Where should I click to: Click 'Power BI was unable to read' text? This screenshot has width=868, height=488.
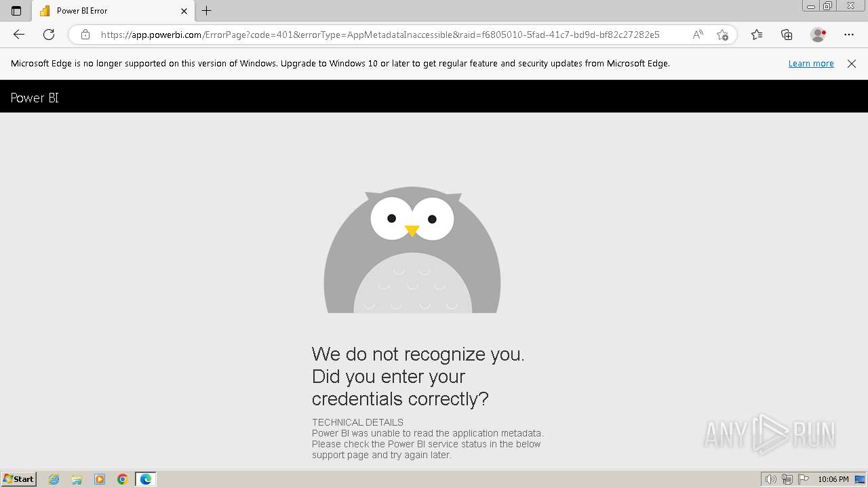pyautogui.click(x=427, y=433)
